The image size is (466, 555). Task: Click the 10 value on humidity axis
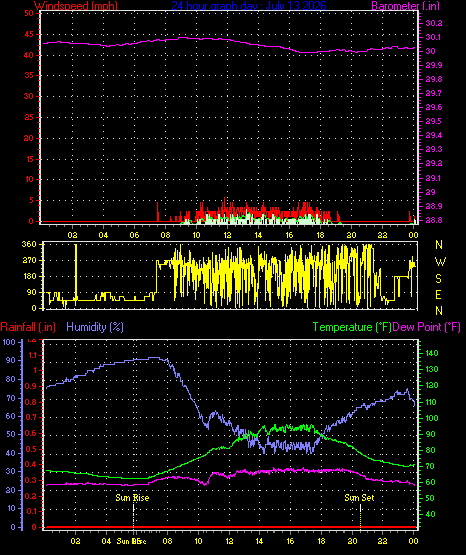(11, 509)
